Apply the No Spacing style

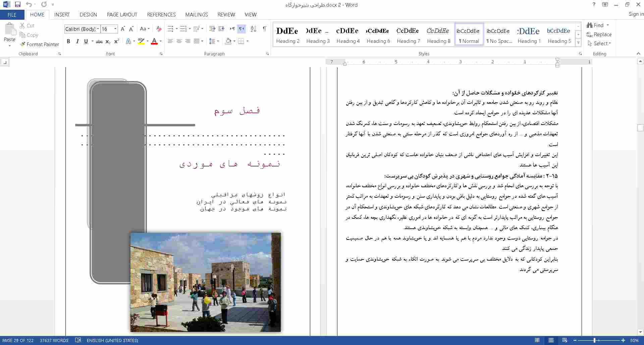pyautogui.click(x=499, y=35)
